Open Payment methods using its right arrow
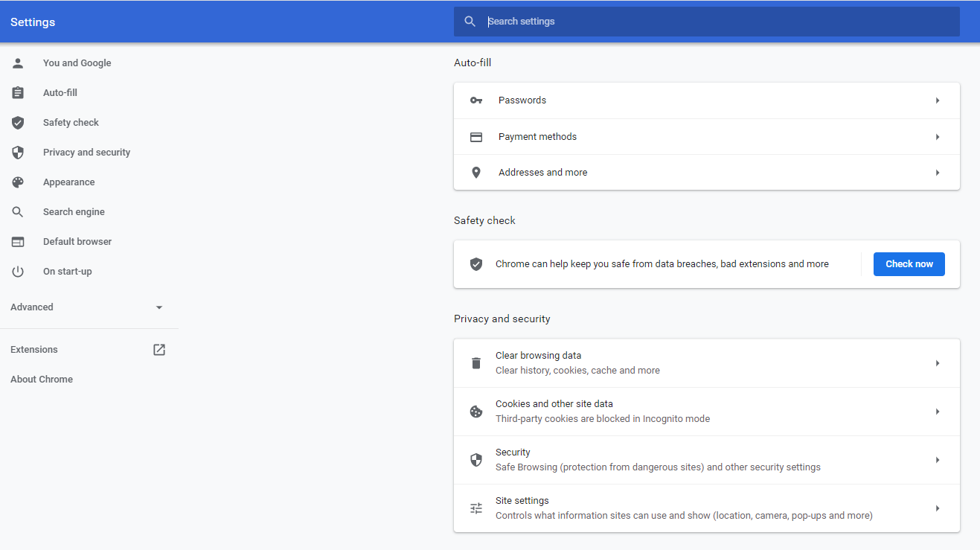 (938, 137)
